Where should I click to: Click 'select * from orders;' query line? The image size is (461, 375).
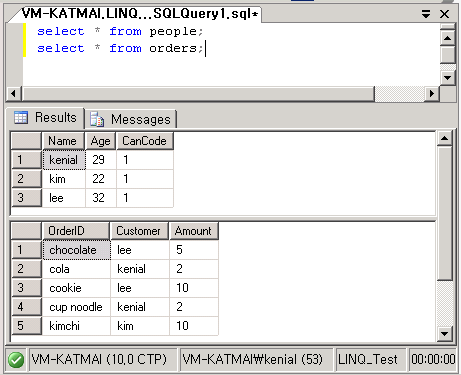[120, 48]
